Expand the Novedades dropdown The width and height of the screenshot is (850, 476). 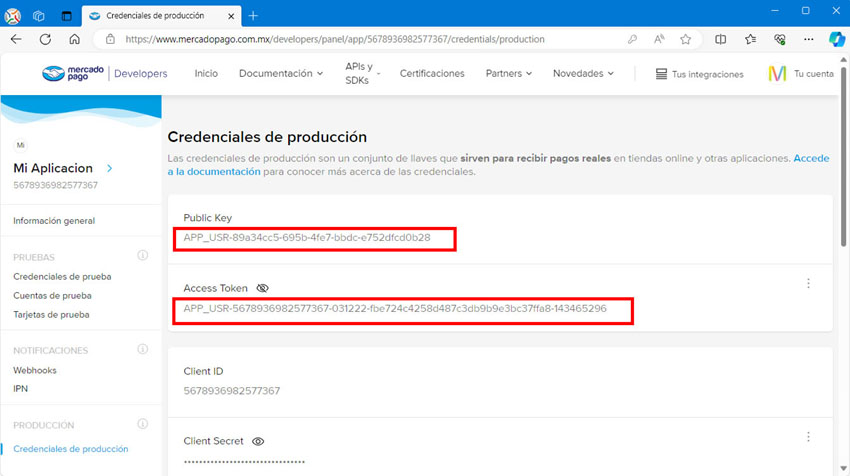[583, 73]
